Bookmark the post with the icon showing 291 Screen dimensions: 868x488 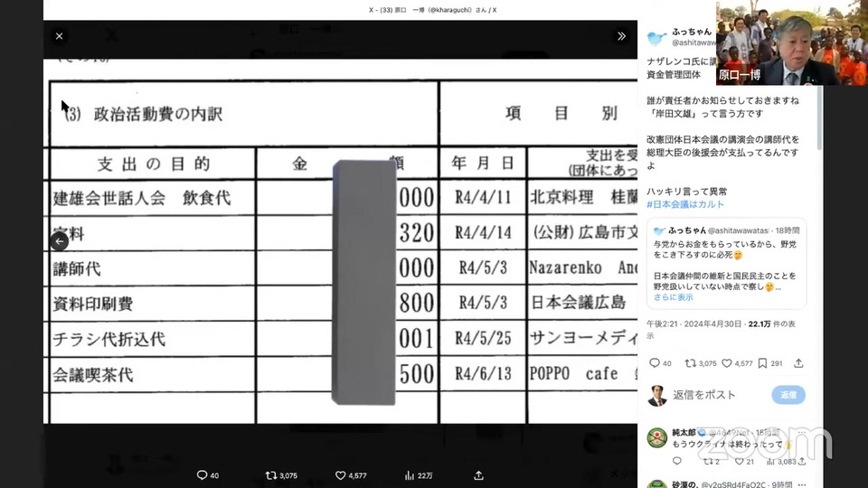click(770, 363)
